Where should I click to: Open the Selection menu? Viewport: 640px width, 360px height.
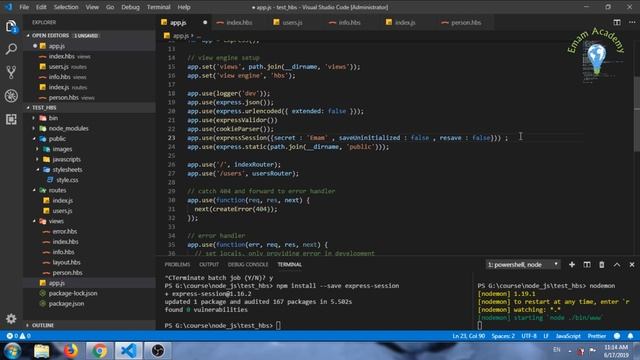pos(66,7)
